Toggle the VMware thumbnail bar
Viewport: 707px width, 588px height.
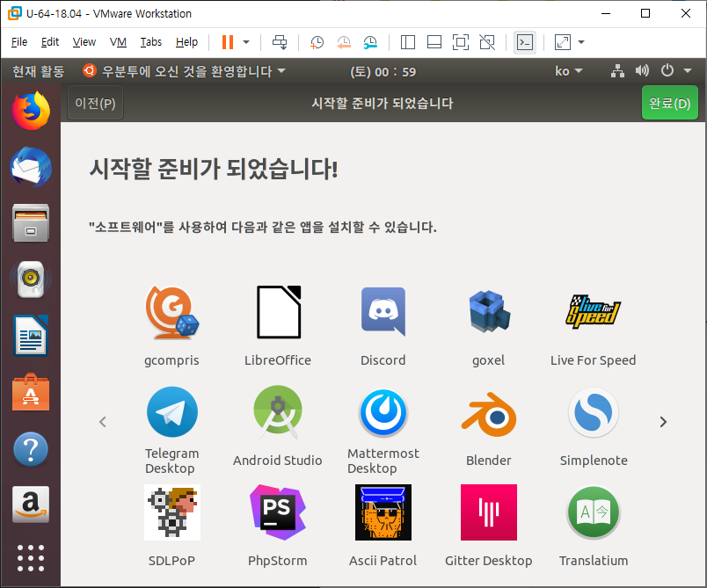(x=434, y=42)
